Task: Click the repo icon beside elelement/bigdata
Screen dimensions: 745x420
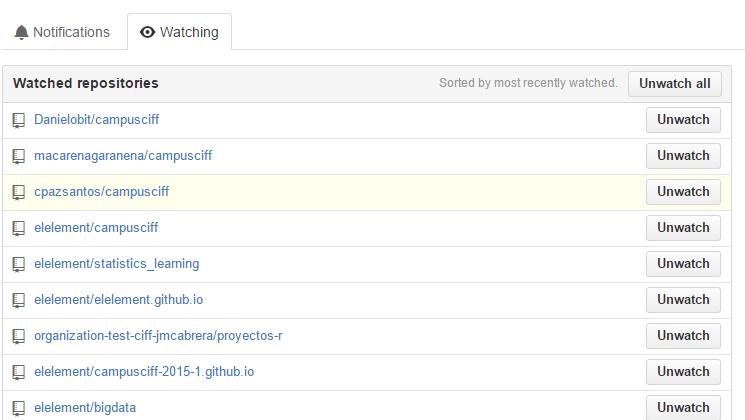Action: [x=19, y=409]
